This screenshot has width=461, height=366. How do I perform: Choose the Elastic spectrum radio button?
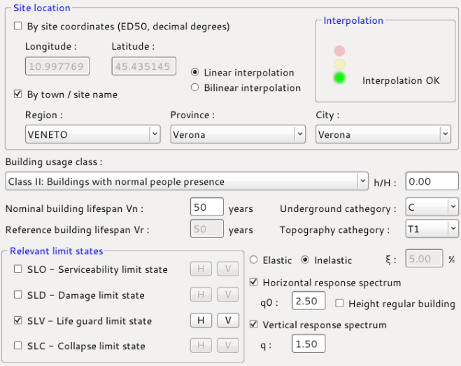254,260
